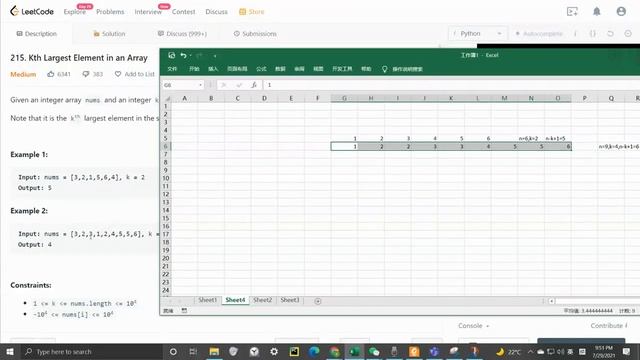Viewport: 640px width, 360px height.
Task: Select Excel column P header
Action: [584, 98]
